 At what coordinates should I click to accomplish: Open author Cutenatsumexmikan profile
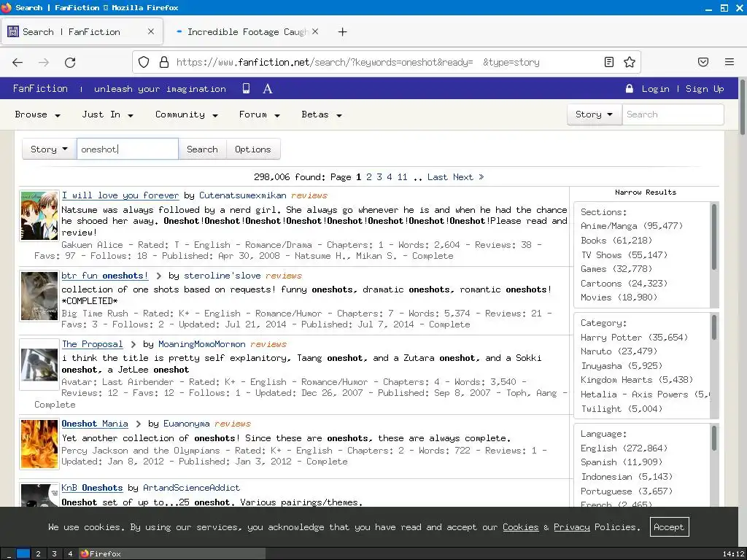click(x=243, y=195)
